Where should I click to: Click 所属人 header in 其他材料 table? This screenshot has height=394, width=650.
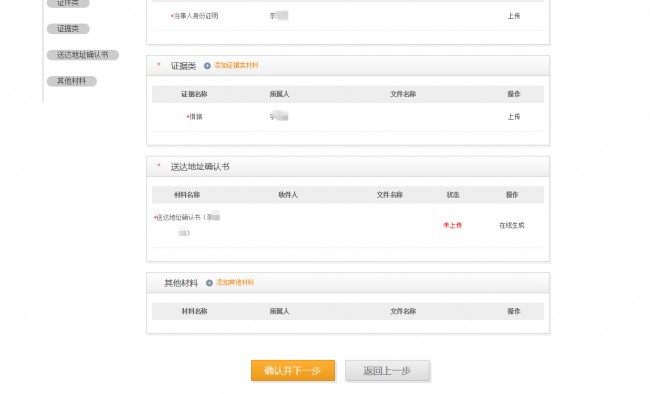[x=279, y=311]
